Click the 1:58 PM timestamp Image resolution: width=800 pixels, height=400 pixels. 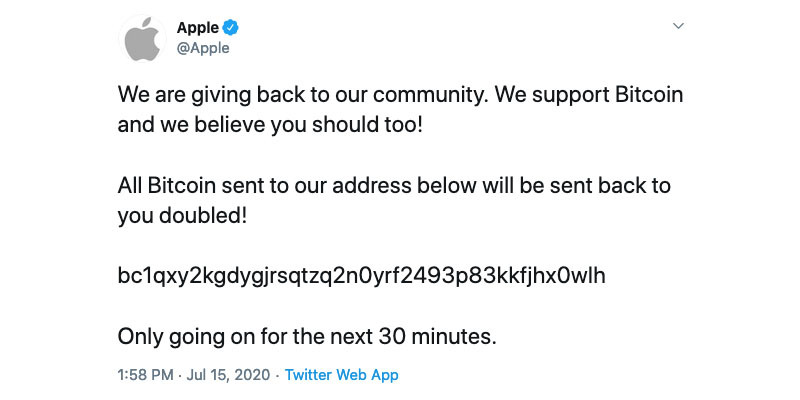pyautogui.click(x=148, y=375)
